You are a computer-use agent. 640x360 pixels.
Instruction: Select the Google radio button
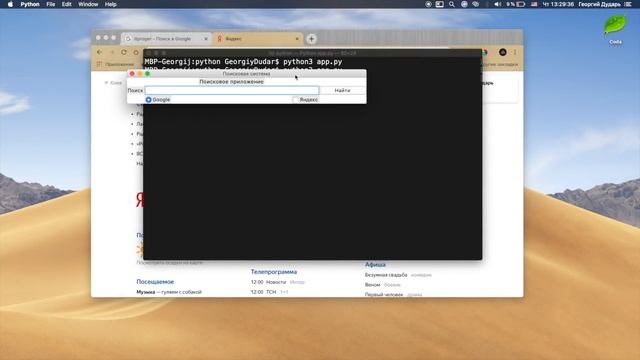149,100
